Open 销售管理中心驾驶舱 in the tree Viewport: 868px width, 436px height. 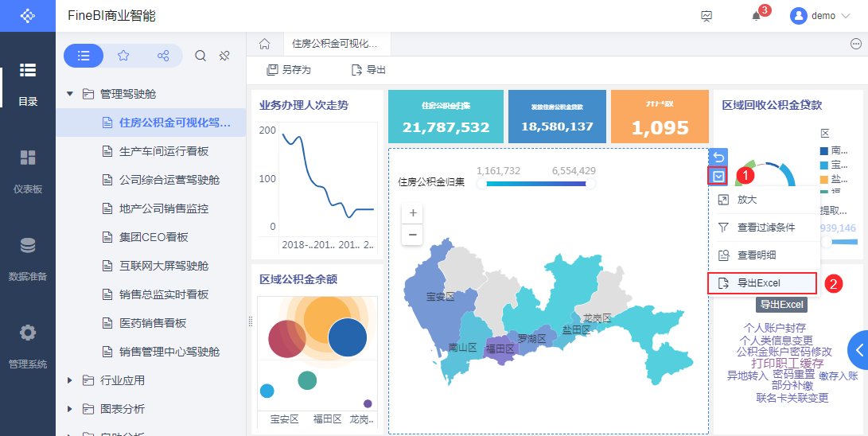151,352
